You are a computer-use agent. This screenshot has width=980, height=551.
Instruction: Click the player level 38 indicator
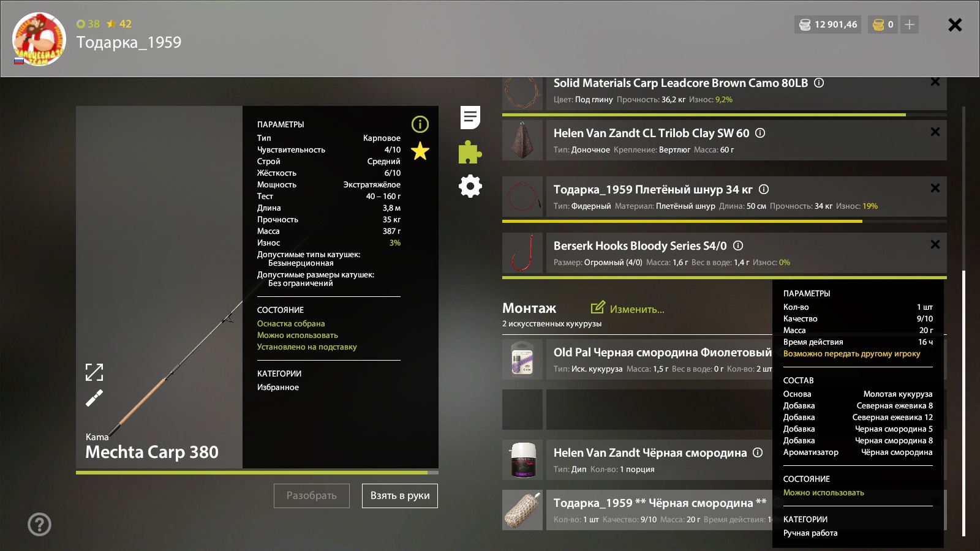point(88,24)
